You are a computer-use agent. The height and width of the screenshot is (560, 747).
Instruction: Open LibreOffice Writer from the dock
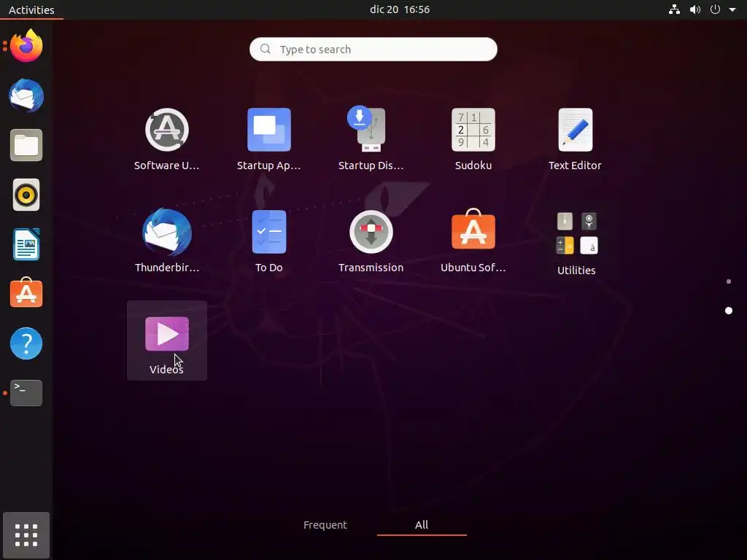click(26, 244)
